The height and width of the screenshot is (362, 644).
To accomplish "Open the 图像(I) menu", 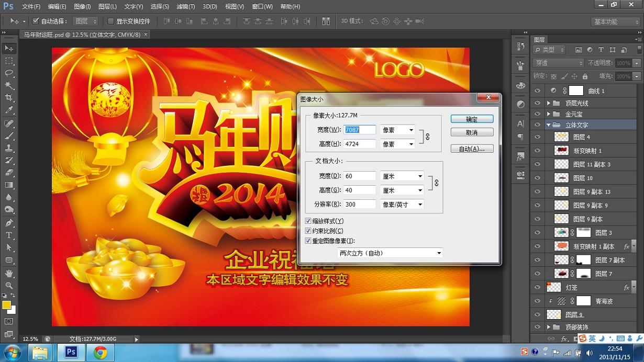I will tap(82, 7).
